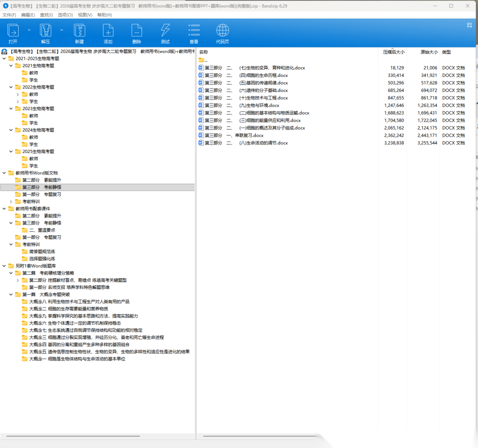Click the Test (测试) lightning icon
Image resolution: width=478 pixels, height=448 pixels.
(x=165, y=31)
